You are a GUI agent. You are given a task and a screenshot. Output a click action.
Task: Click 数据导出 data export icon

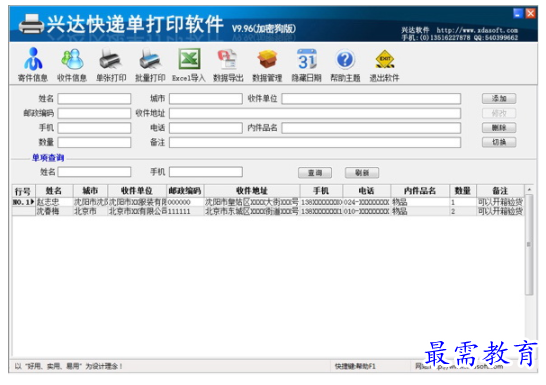tap(228, 65)
